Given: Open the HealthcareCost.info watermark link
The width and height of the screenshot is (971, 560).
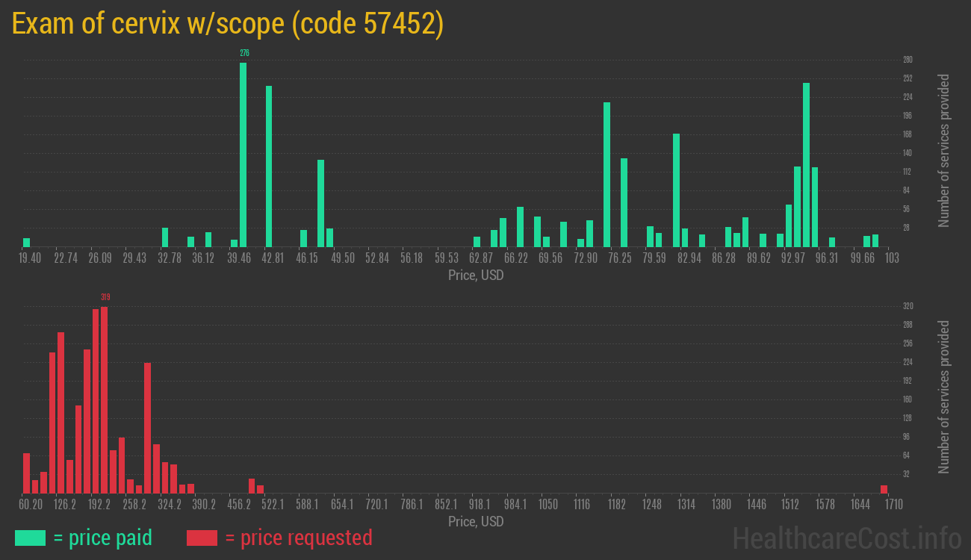Looking at the screenshot, I should pos(846,538).
